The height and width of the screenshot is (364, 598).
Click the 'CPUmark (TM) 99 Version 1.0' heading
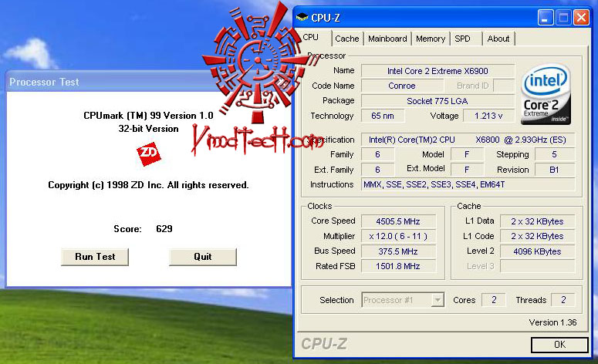click(148, 116)
